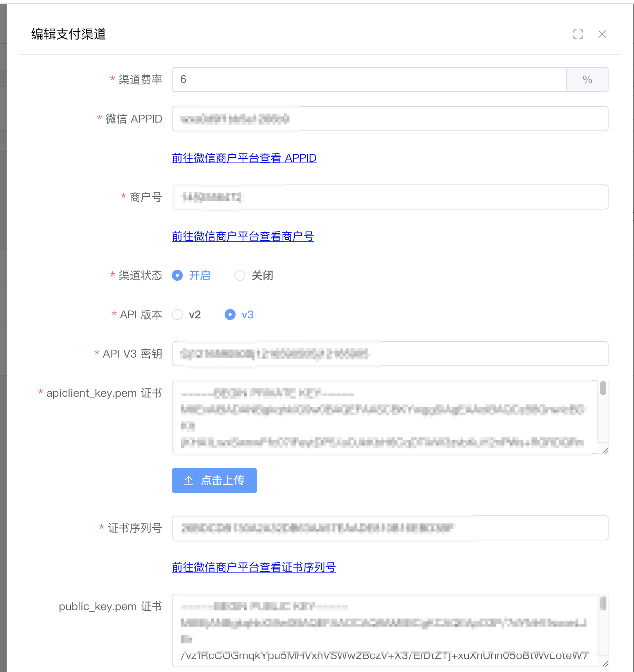The image size is (634, 672).
Task: Select 开启 for channel status
Action: [178, 275]
